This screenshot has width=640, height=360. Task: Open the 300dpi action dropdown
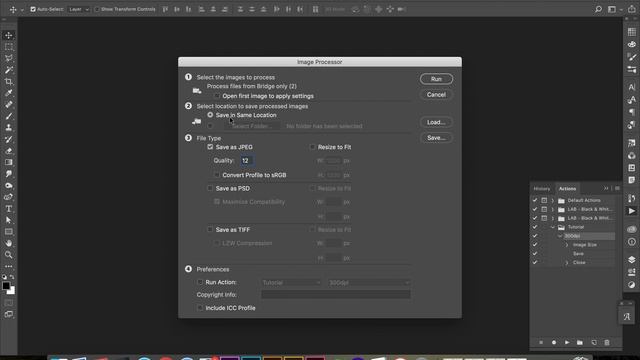click(x=369, y=282)
